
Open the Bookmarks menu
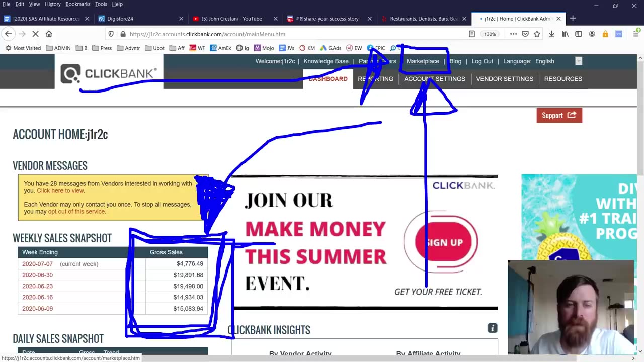[x=78, y=4]
